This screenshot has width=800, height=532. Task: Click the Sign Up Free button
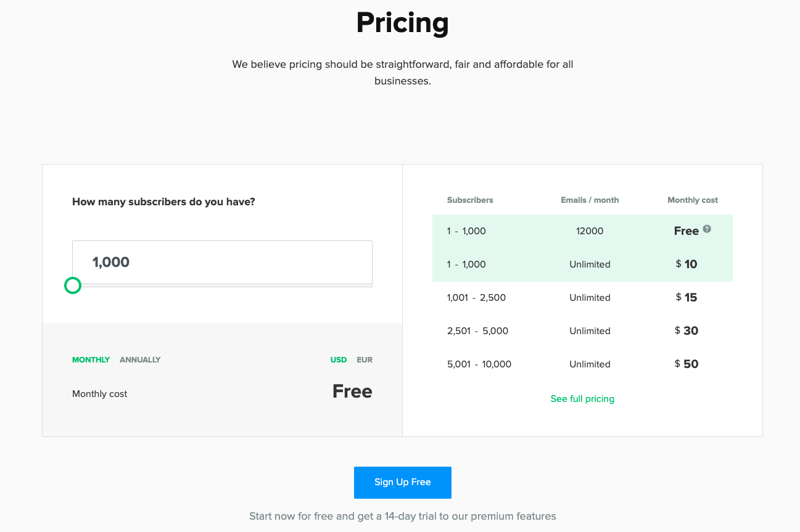pos(403,482)
